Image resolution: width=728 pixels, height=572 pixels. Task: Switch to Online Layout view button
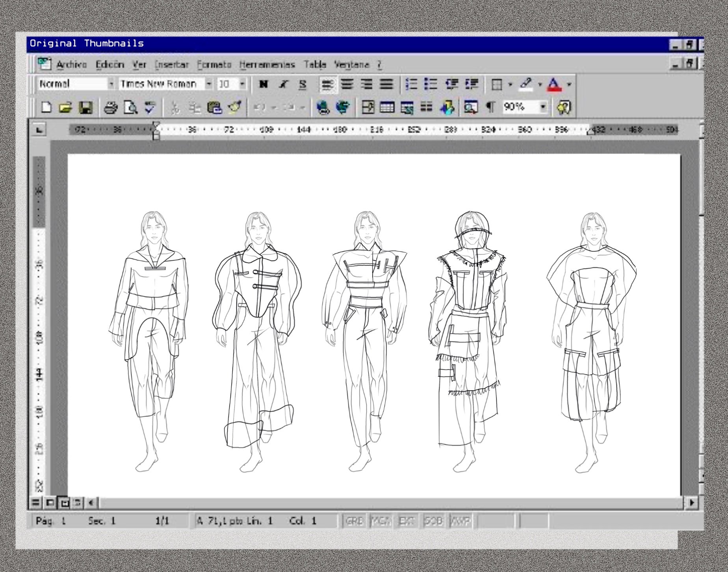(x=50, y=503)
